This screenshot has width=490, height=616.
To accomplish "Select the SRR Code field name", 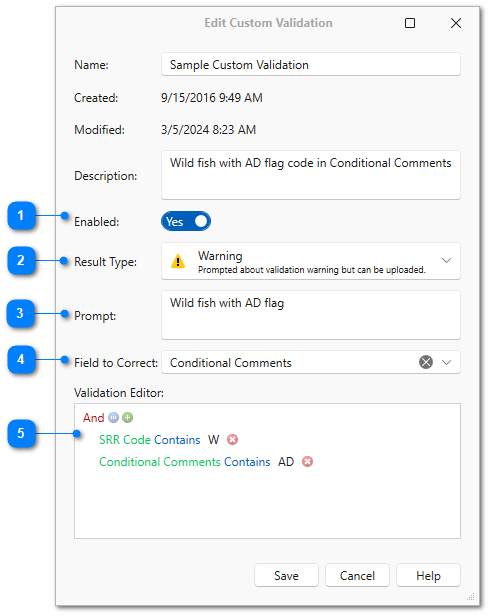I will click(125, 440).
